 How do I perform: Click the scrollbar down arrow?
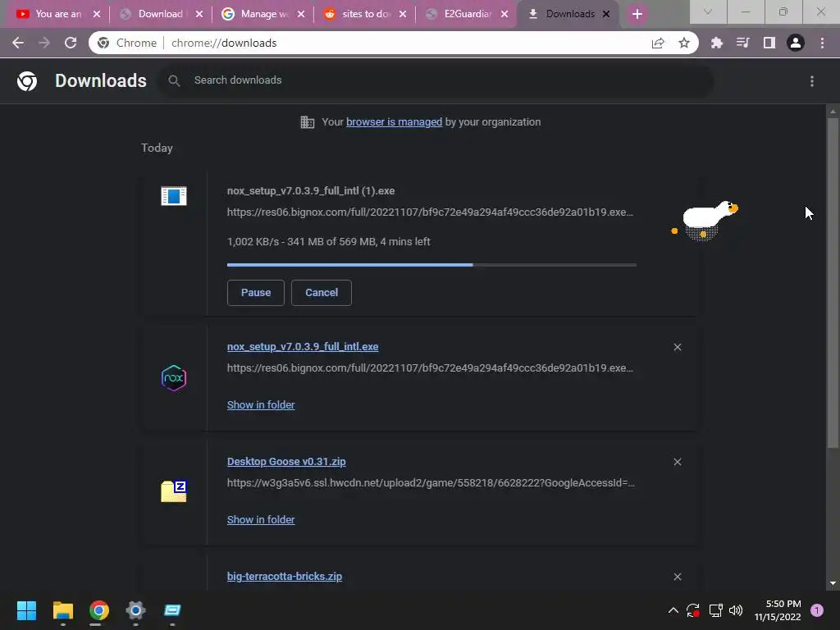(x=832, y=583)
